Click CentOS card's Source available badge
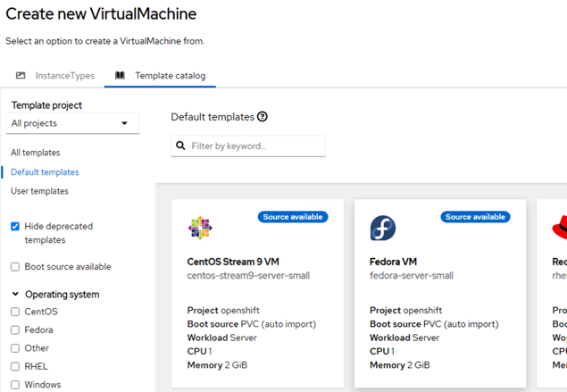 pyautogui.click(x=293, y=217)
